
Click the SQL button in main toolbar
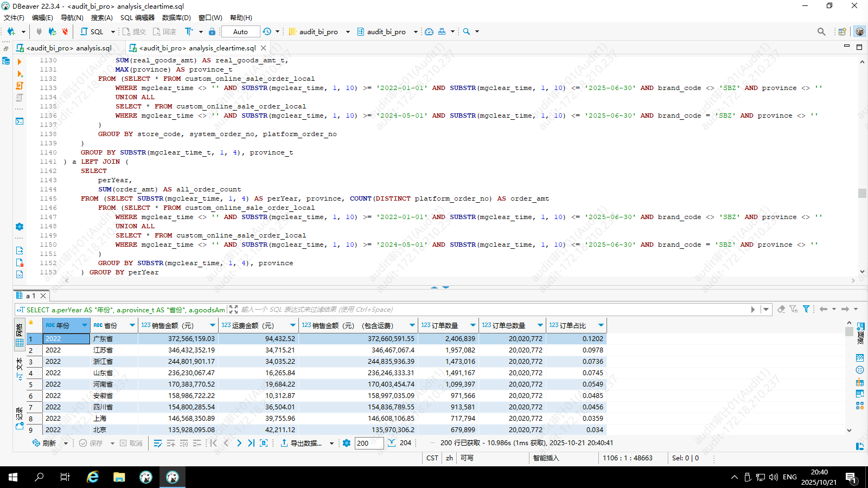pos(92,31)
